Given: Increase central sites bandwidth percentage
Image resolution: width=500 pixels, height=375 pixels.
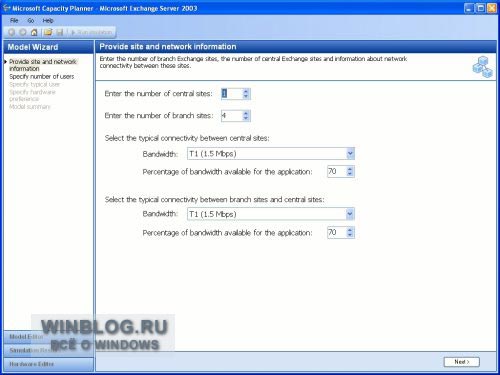Looking at the screenshot, I should tap(350, 169).
